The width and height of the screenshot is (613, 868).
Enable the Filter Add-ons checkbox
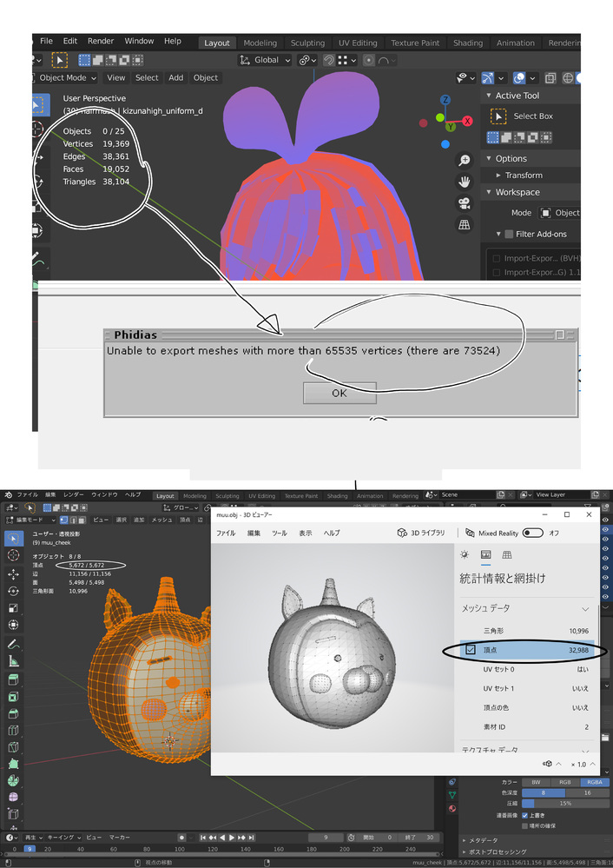(x=509, y=234)
